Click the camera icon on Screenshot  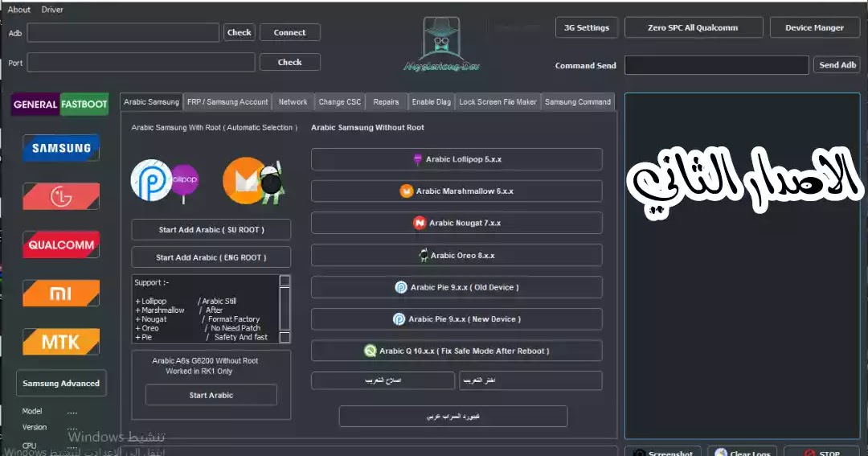pos(639,454)
